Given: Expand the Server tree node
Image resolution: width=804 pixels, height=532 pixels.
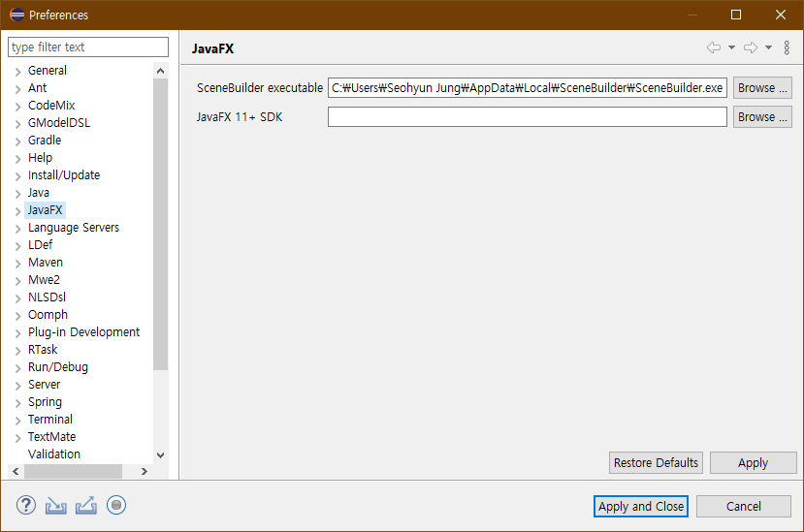Looking at the screenshot, I should [18, 386].
